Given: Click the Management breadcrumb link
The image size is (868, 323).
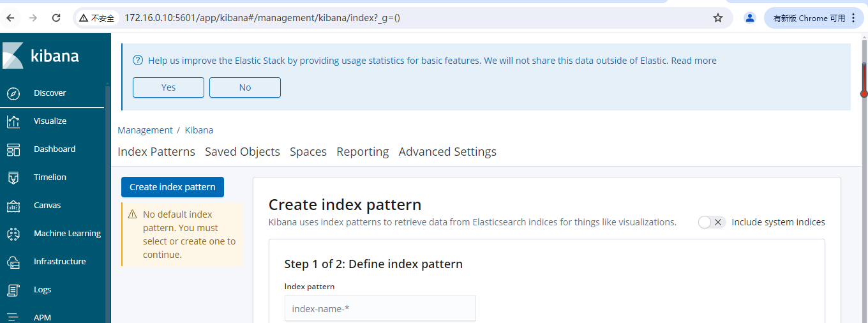Looking at the screenshot, I should [145, 130].
